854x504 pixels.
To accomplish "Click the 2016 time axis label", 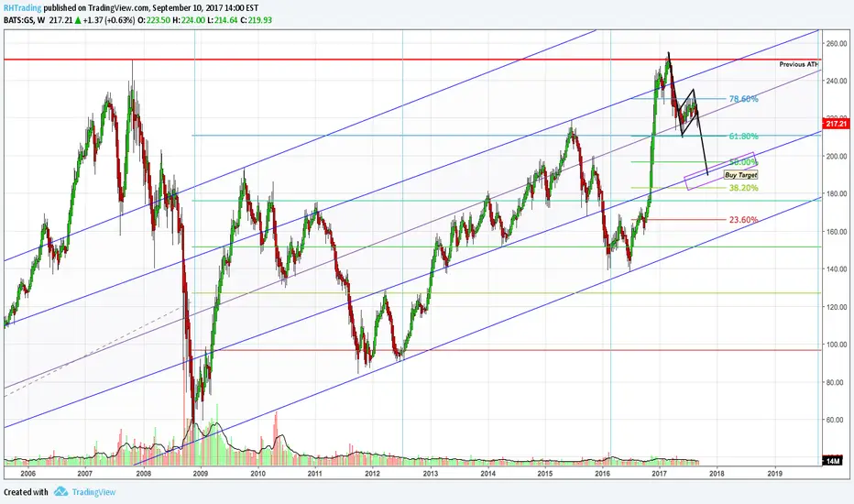I will click(x=602, y=474).
